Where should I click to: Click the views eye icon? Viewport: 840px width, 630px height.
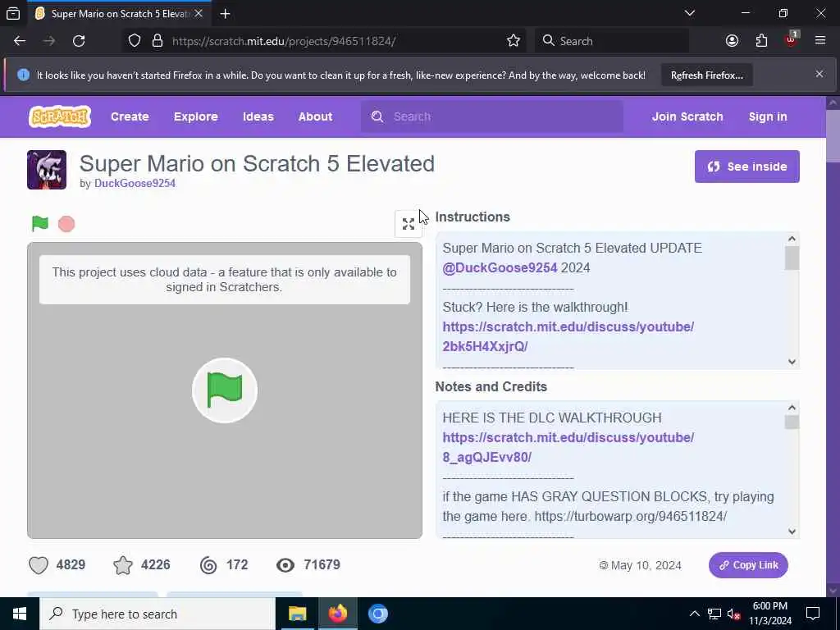point(285,565)
